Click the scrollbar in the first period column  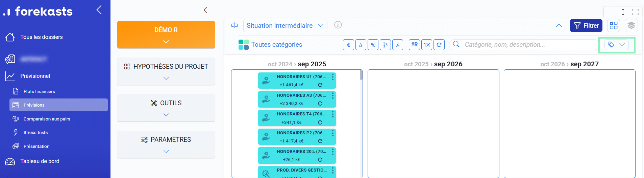361,75
